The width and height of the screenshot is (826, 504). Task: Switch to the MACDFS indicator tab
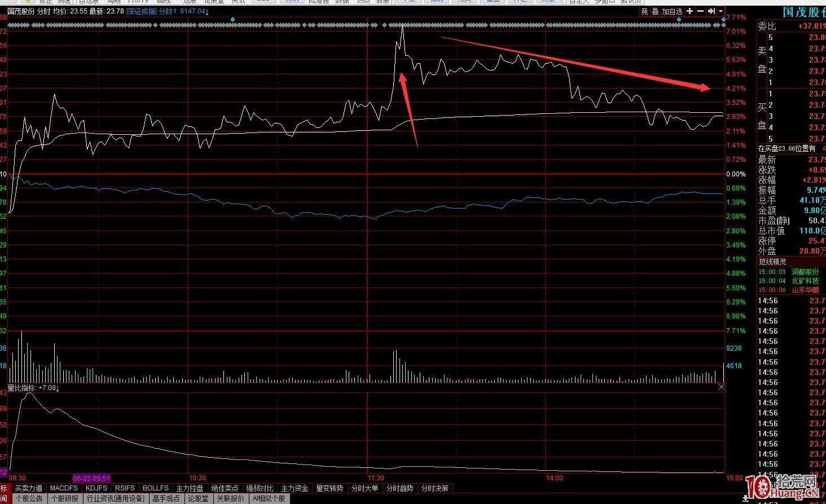pyautogui.click(x=64, y=488)
